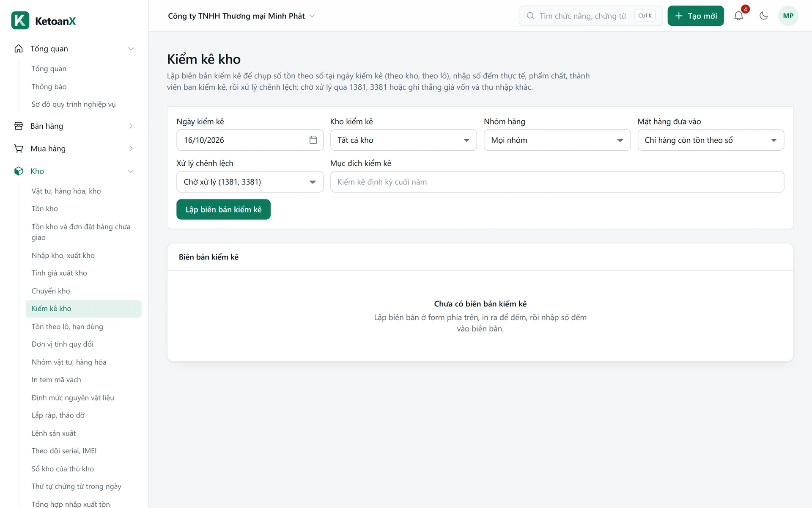Open the Kho kiểm kê dropdown

[403, 140]
